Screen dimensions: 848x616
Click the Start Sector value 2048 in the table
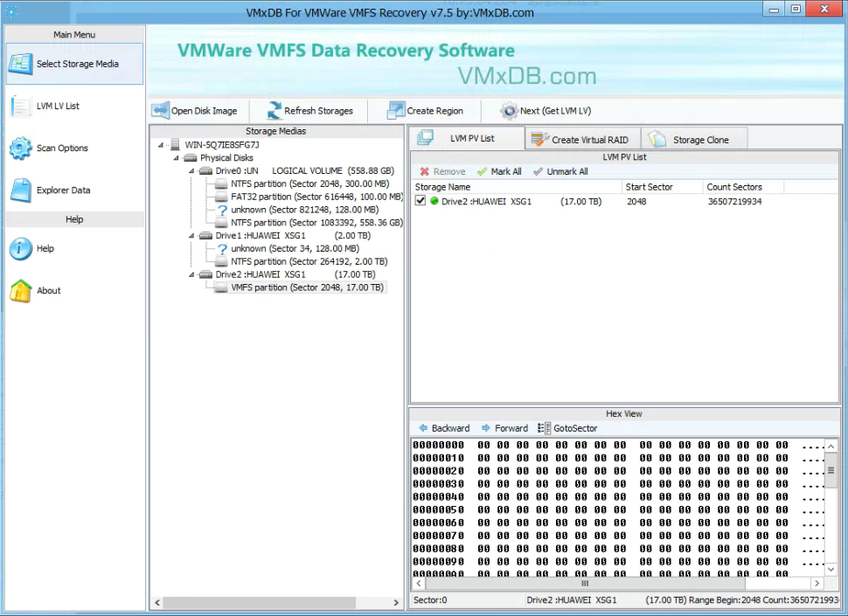coord(636,202)
